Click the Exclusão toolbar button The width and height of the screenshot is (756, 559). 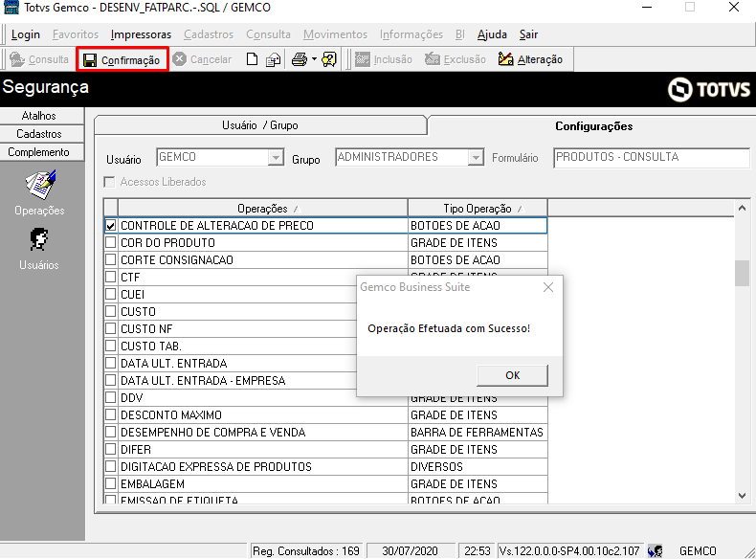point(456,59)
